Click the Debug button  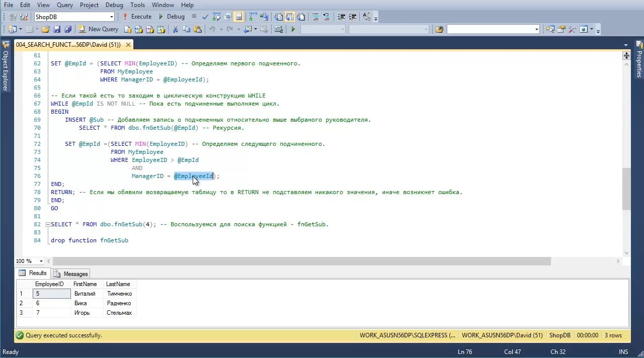pyautogui.click(x=171, y=17)
